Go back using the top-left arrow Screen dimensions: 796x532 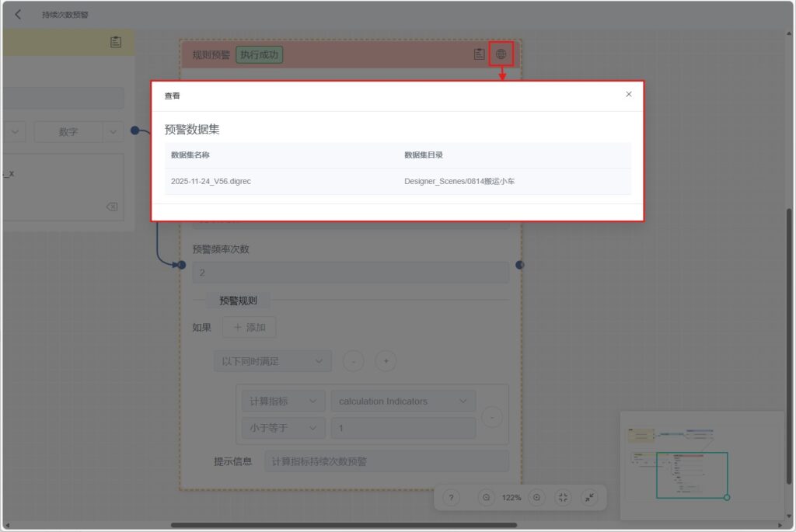(18, 15)
